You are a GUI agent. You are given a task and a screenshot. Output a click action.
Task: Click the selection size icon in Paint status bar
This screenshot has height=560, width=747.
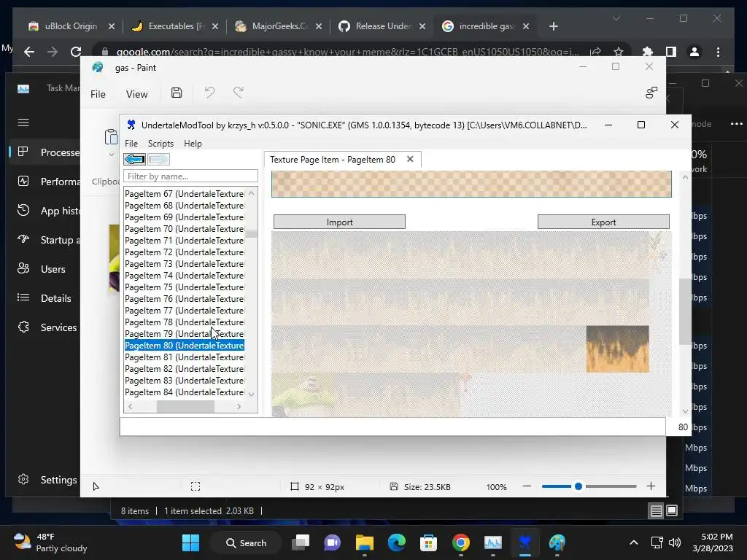[196, 486]
